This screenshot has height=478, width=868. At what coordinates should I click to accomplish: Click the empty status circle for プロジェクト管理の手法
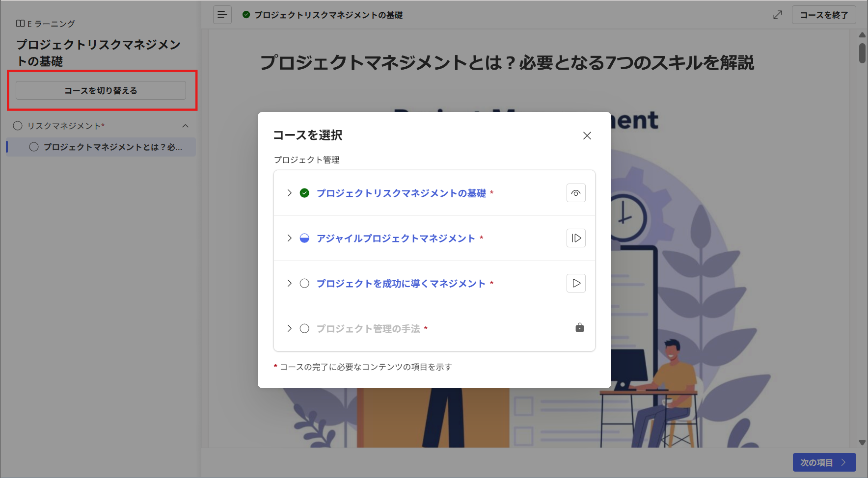pyautogui.click(x=304, y=328)
